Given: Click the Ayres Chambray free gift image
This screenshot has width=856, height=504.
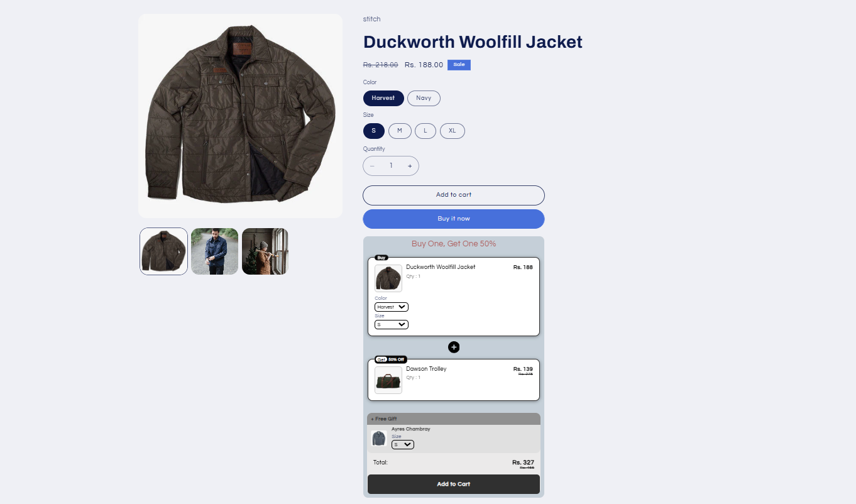Looking at the screenshot, I should 378,439.
